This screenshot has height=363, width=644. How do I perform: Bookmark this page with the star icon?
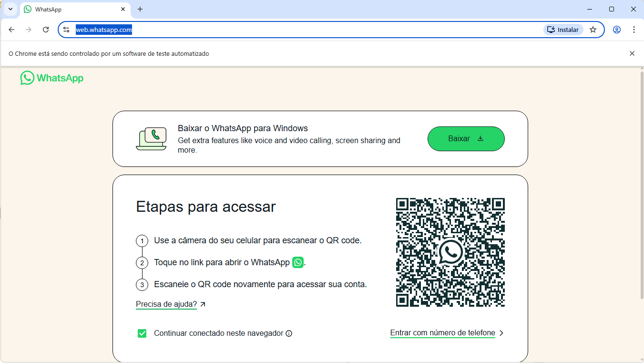[x=593, y=30]
